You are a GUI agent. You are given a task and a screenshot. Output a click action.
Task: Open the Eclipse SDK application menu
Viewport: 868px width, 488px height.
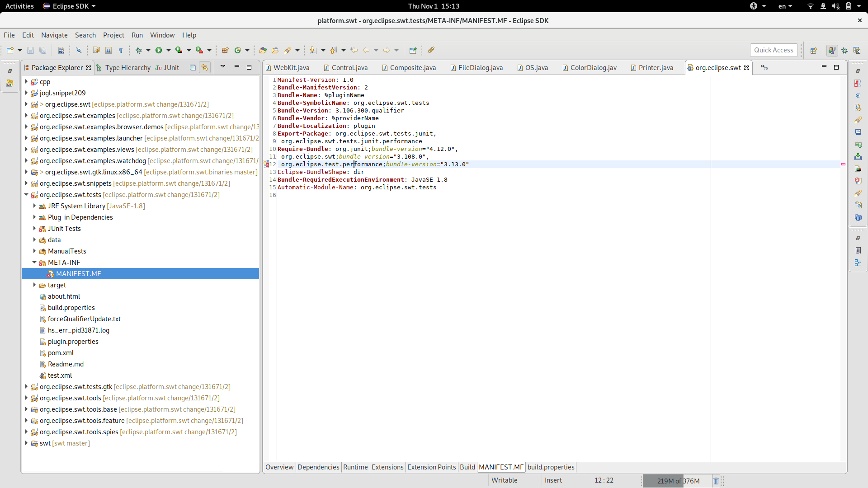pyautogui.click(x=69, y=6)
